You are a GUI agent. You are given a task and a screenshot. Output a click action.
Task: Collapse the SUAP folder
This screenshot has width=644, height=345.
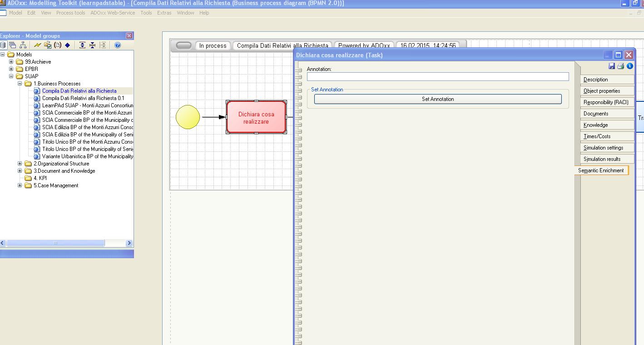pyautogui.click(x=11, y=76)
